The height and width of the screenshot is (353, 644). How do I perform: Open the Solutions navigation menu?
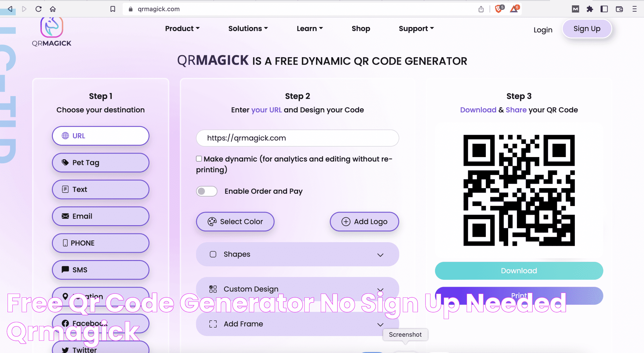tap(247, 28)
